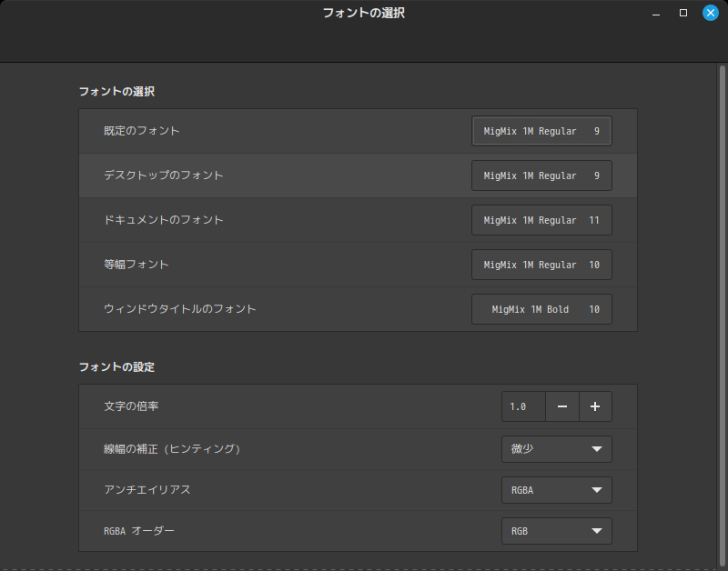The height and width of the screenshot is (571, 728).
Task: Click the 既定のフォント row label
Action: 142,131
